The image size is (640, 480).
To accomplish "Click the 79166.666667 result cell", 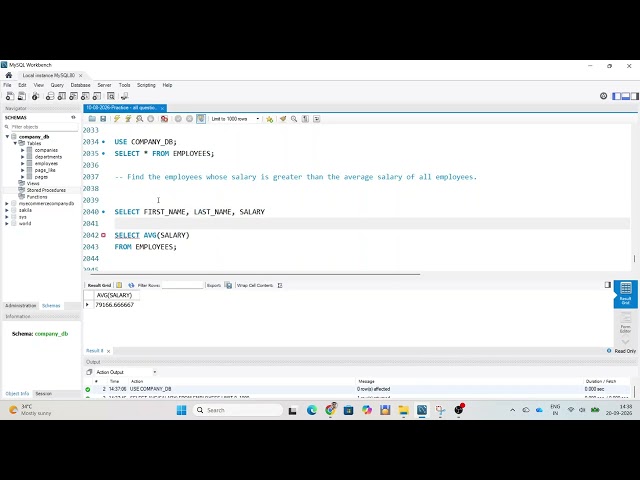I will click(115, 305).
